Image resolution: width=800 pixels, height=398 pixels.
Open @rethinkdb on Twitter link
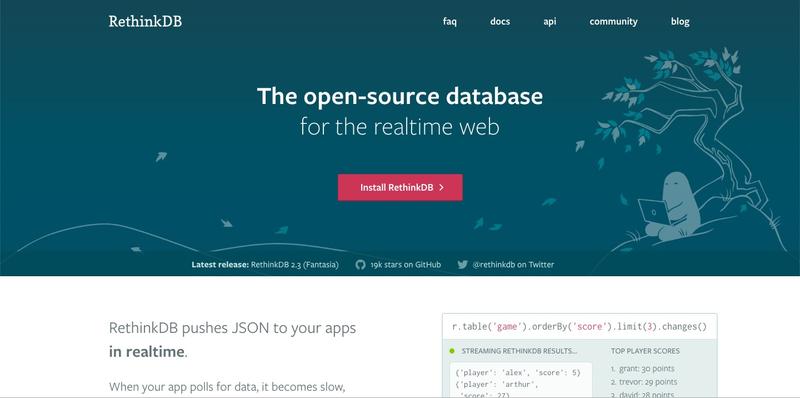tap(513, 265)
